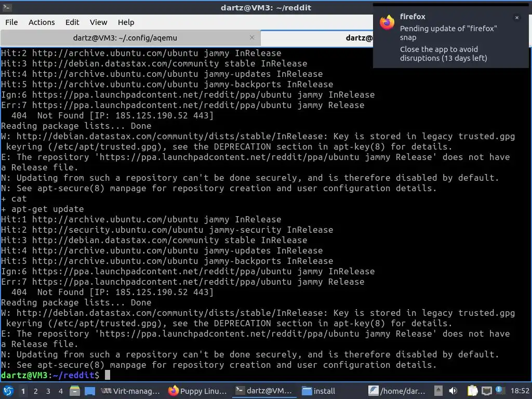This screenshot has width=532, height=399.
Task: Click the last 'Reading package lists... Done' line
Action: tap(76, 302)
